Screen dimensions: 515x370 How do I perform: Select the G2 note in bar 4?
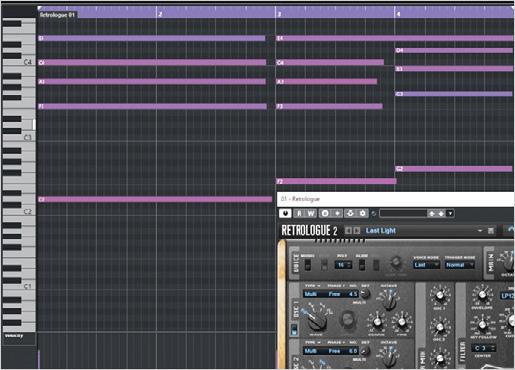point(454,169)
